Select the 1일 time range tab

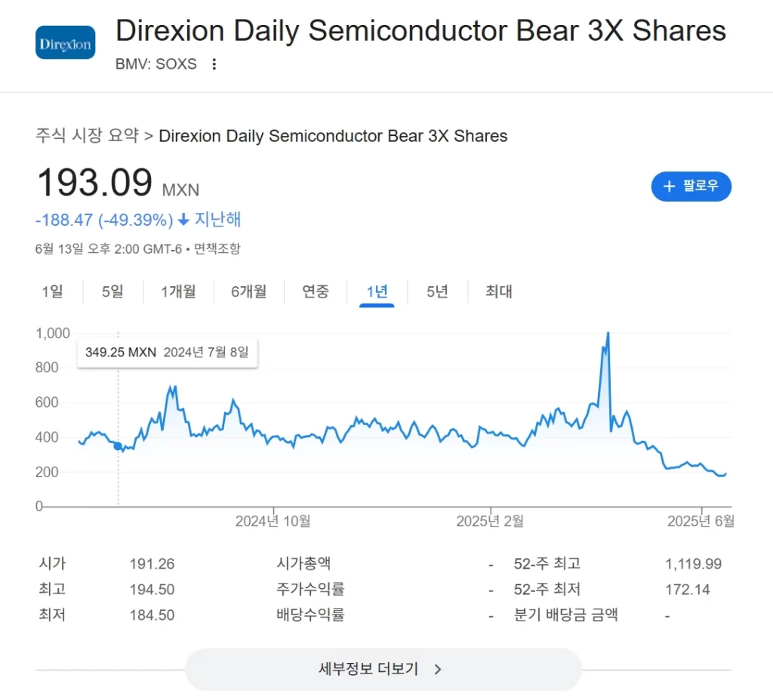pyautogui.click(x=52, y=291)
